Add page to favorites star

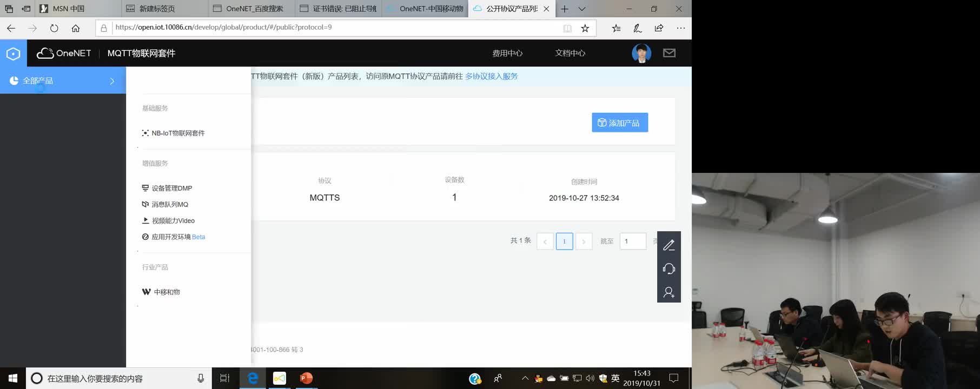pos(585,28)
